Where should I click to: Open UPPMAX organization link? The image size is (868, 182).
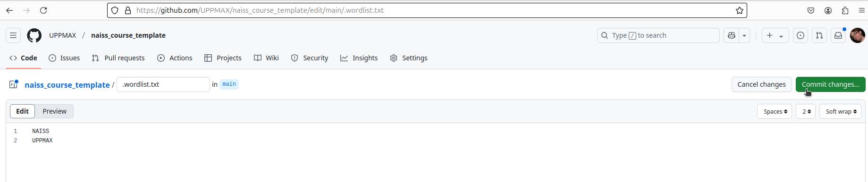[63, 35]
